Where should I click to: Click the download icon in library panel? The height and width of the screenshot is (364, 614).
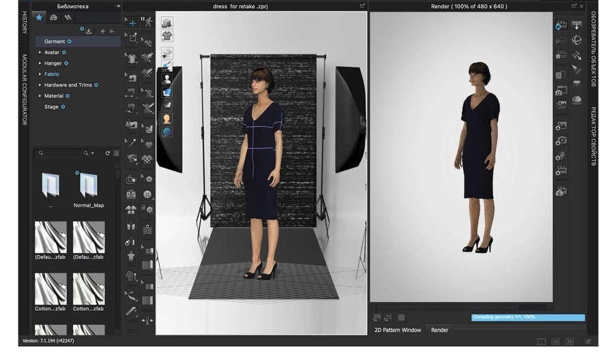point(89,31)
